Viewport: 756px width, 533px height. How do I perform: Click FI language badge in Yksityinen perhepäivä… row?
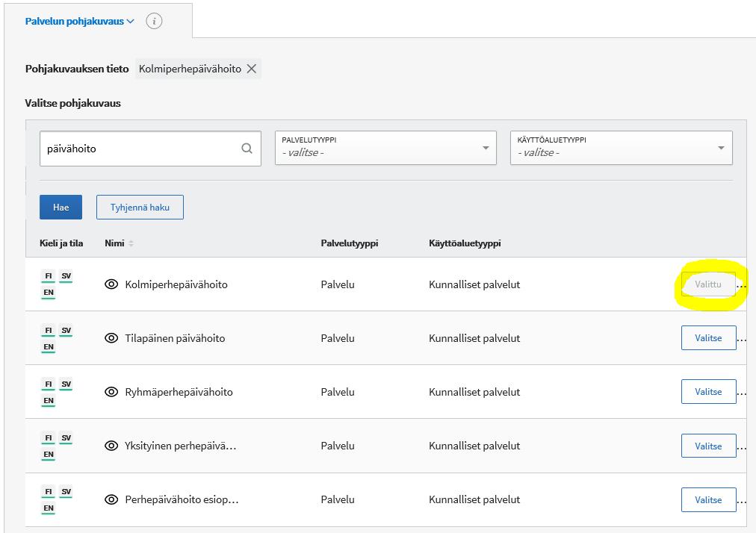pyautogui.click(x=49, y=438)
